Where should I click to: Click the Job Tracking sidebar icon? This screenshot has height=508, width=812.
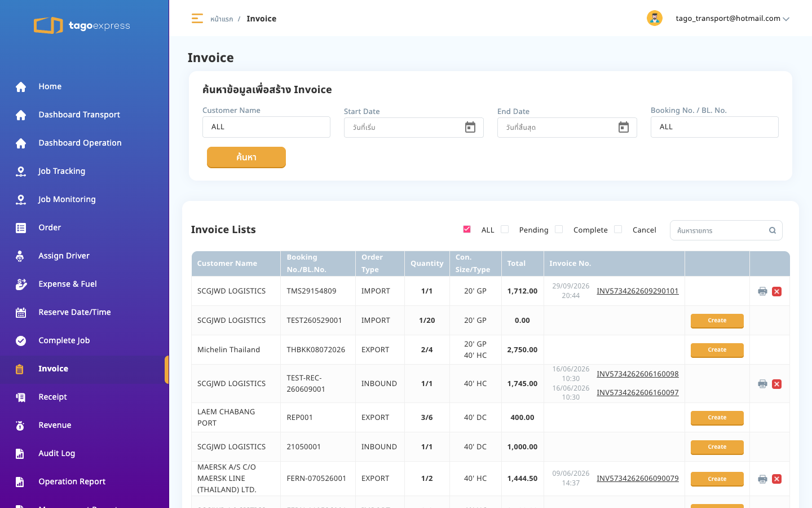click(21, 171)
